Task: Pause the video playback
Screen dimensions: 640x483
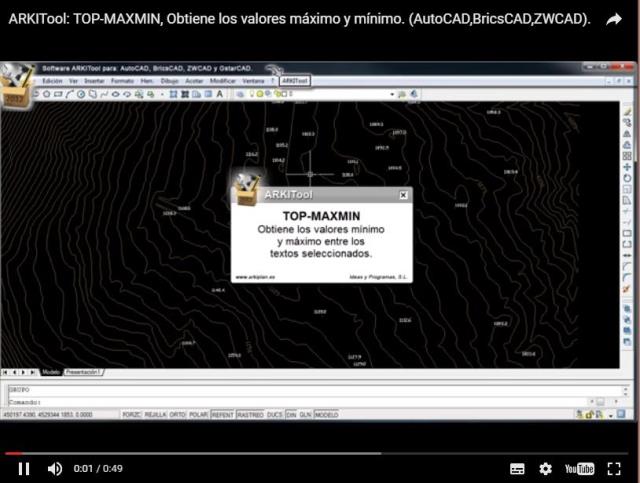Action: coord(24,468)
